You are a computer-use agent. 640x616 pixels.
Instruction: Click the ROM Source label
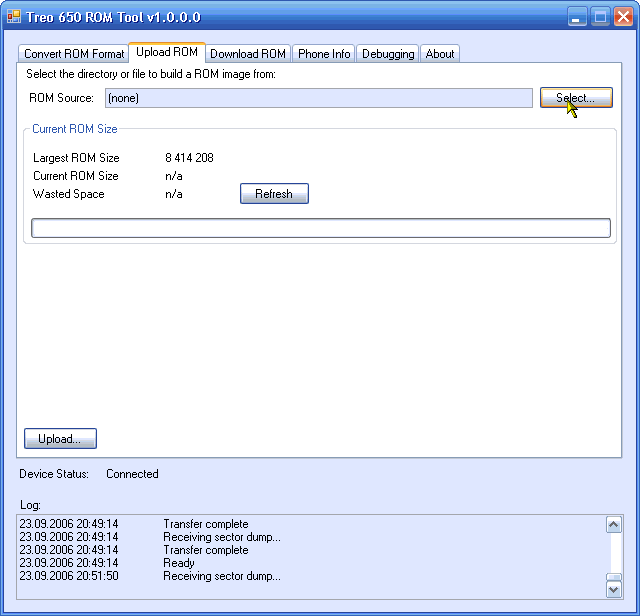pyautogui.click(x=61, y=98)
